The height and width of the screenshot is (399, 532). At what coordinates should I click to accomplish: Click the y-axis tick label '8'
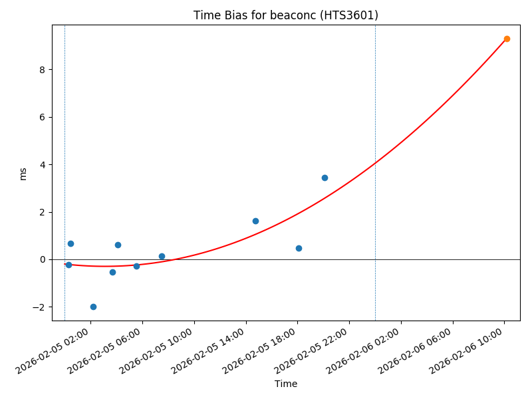41,70
